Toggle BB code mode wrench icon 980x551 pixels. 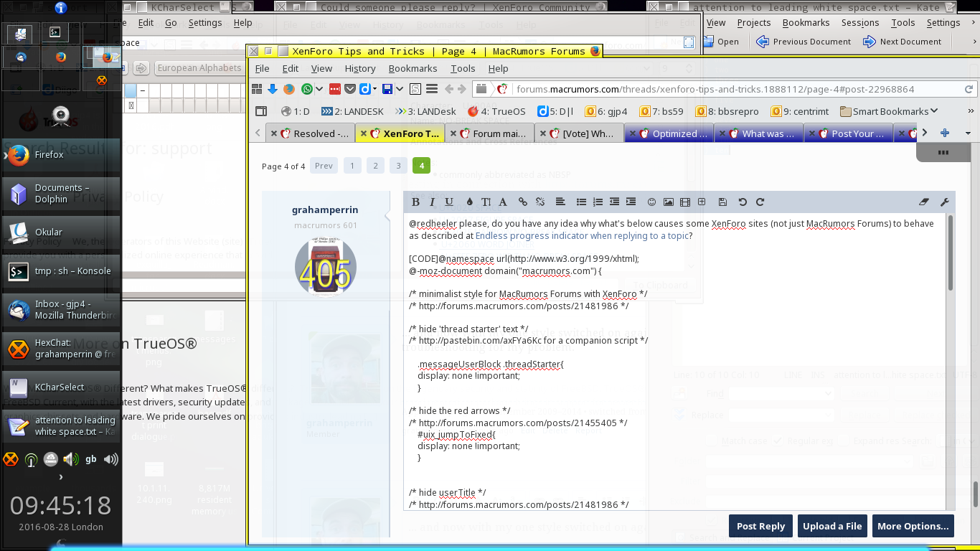945,202
